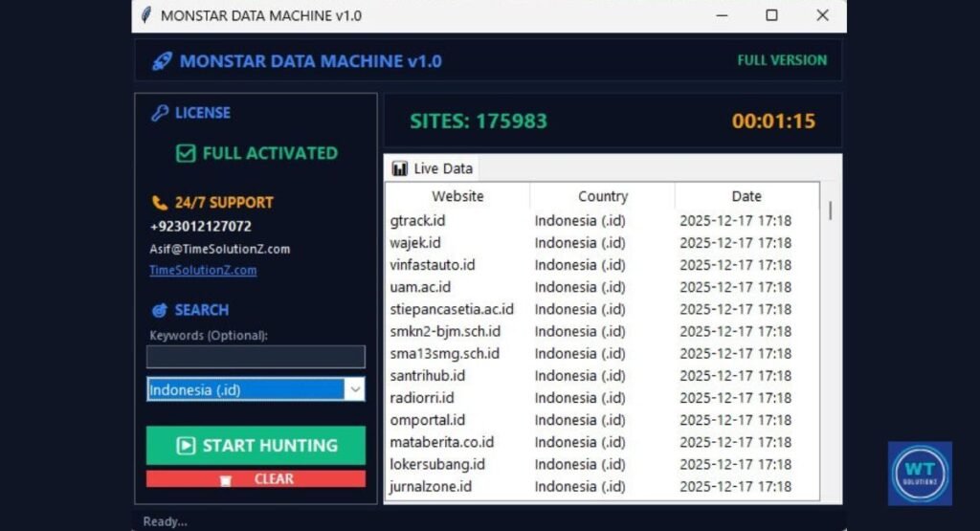Minimize the MONSTAR DATA MACHINE window

point(722,15)
